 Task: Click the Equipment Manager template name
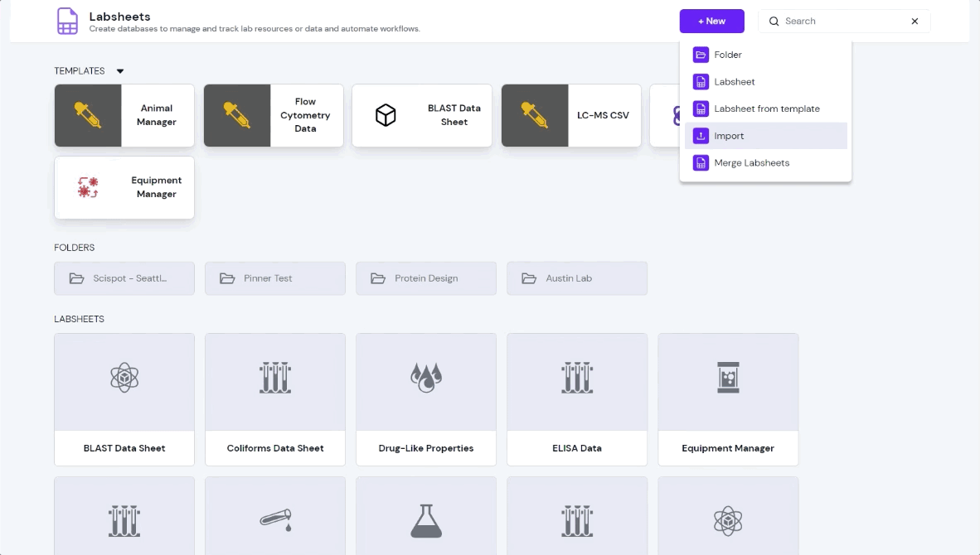click(156, 187)
